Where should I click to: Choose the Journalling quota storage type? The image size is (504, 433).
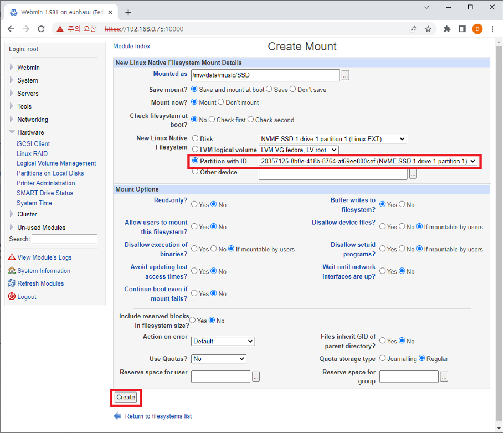383,359
